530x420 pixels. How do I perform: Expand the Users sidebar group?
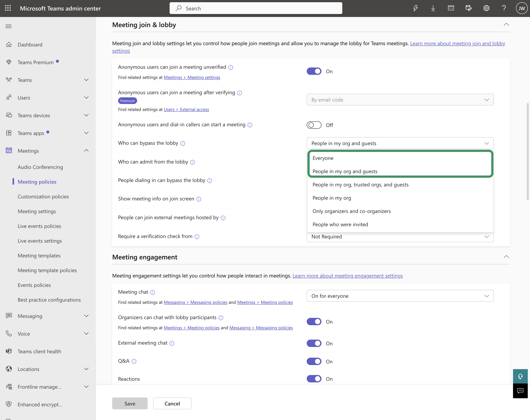tap(86, 98)
